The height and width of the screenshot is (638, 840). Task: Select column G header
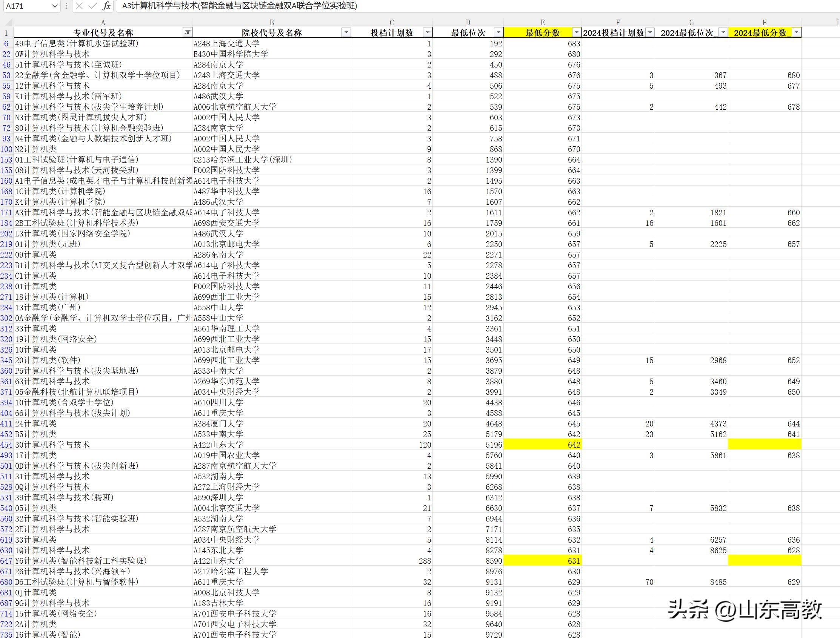click(x=691, y=23)
